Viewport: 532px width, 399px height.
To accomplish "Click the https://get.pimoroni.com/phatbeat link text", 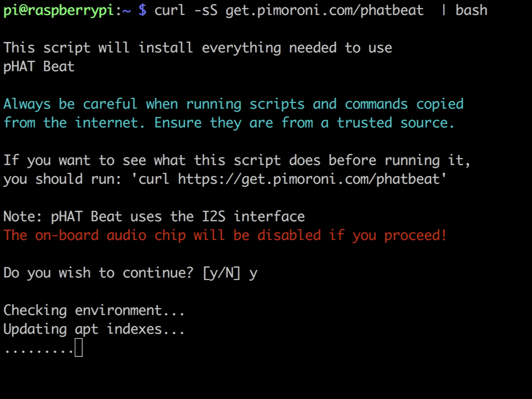I will [309, 179].
